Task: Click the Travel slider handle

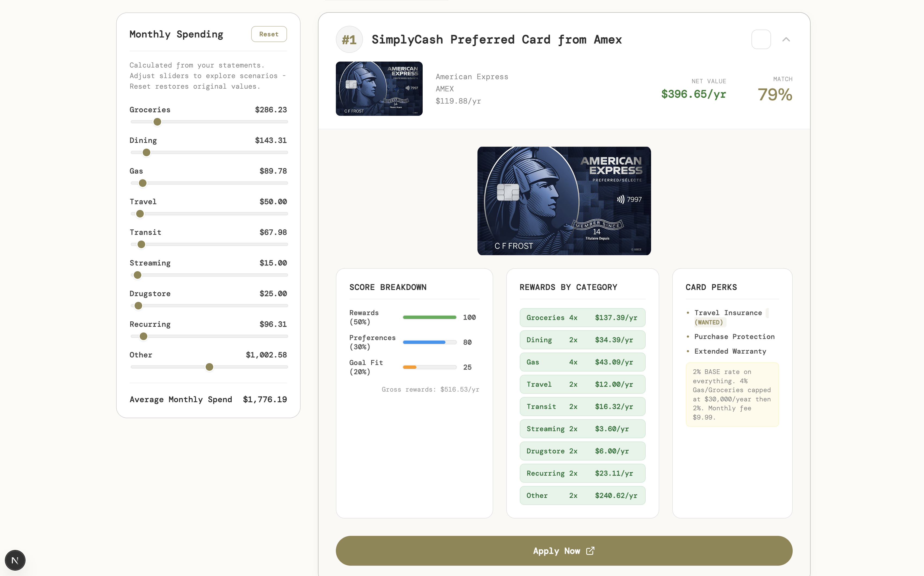Action: (x=140, y=214)
